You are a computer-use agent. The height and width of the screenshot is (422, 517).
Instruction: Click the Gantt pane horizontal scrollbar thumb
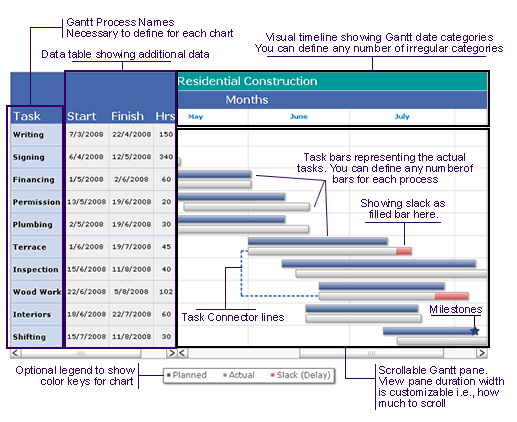(371, 353)
